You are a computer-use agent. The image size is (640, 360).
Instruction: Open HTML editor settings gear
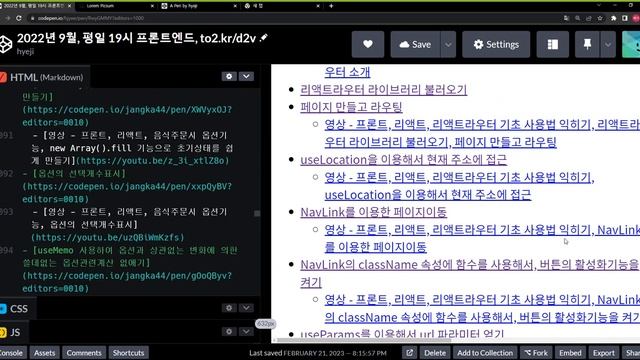229,76
